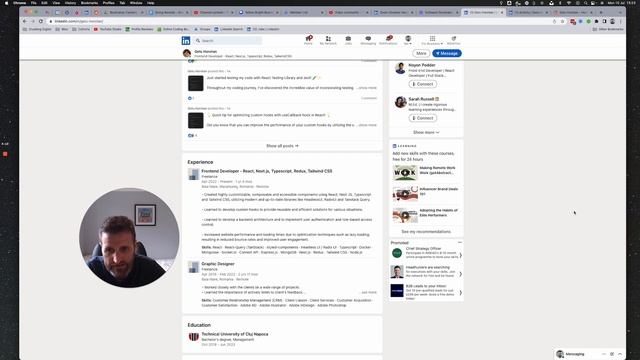The width and height of the screenshot is (640, 360).
Task: Open Headhunters are searching ad chevron
Action: point(460,274)
